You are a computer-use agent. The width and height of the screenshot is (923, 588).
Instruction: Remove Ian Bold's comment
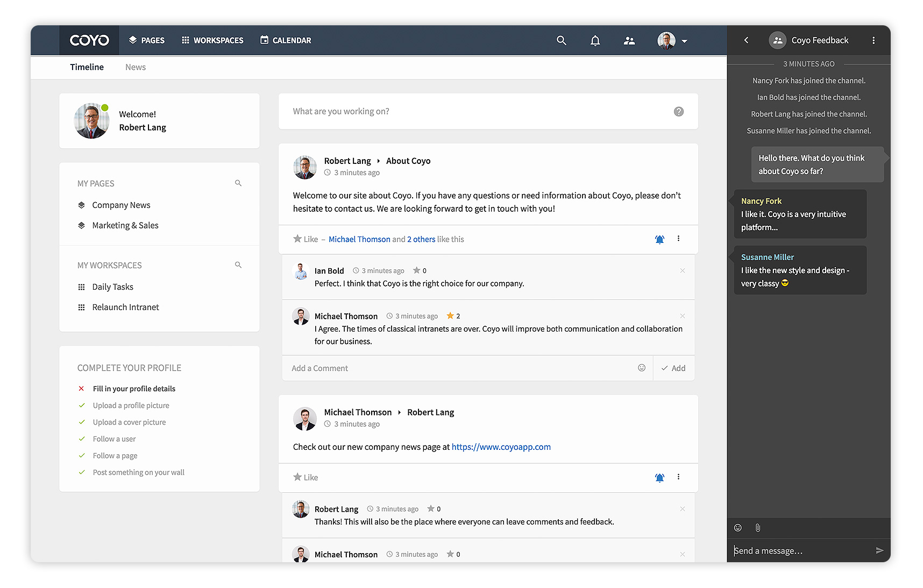(x=682, y=270)
